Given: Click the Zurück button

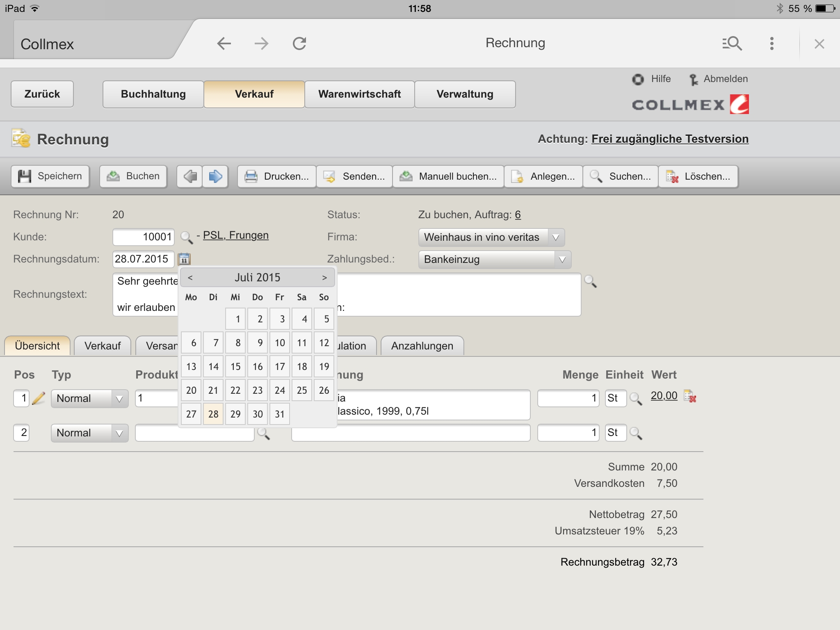Looking at the screenshot, I should (42, 94).
